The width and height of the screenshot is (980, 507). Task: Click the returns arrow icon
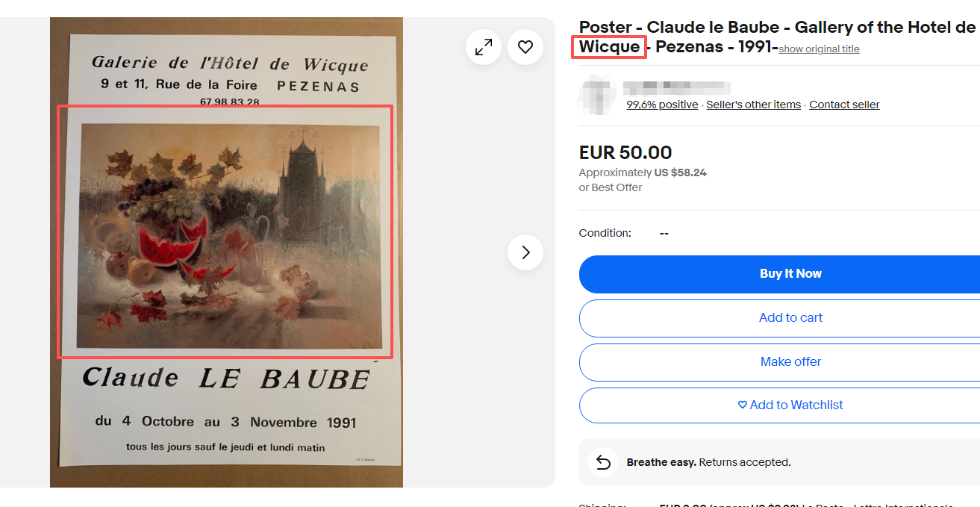tap(602, 462)
